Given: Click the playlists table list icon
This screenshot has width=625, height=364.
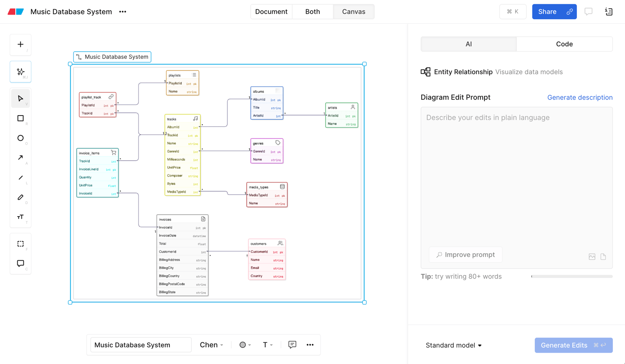Looking at the screenshot, I should coord(194,75).
